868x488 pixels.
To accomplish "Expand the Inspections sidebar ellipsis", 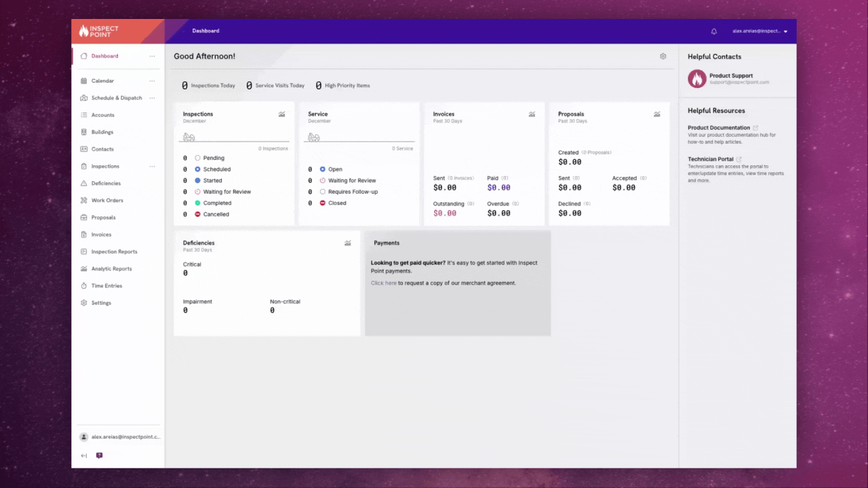I will (152, 166).
